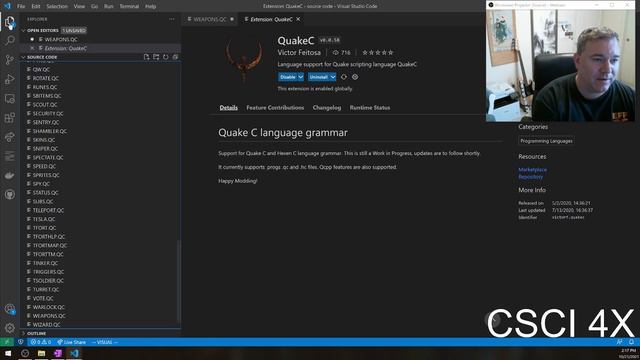Close Extension: QuakeC in Open Editors list
Image resolution: width=640 pixels, height=360 pixels.
pyautogui.click(x=32, y=48)
